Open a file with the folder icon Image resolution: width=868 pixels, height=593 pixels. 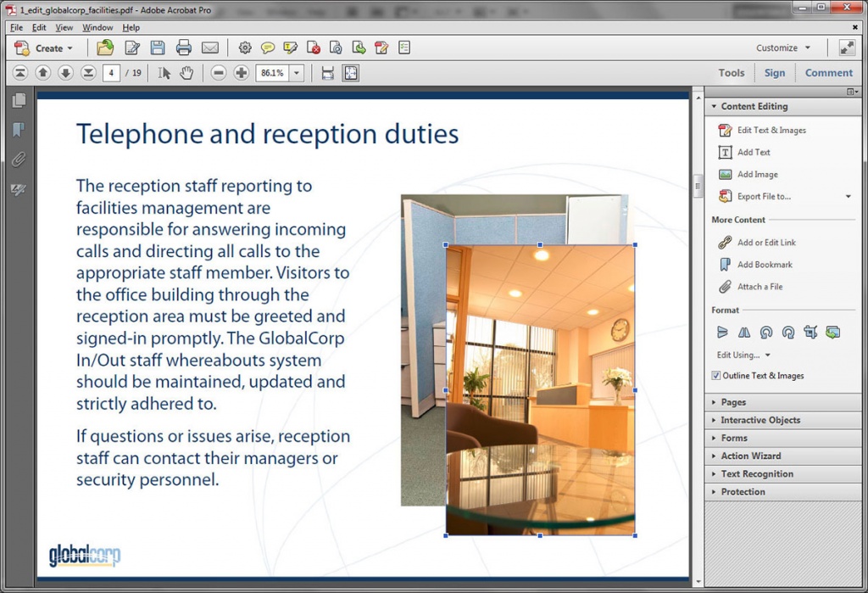pyautogui.click(x=105, y=48)
